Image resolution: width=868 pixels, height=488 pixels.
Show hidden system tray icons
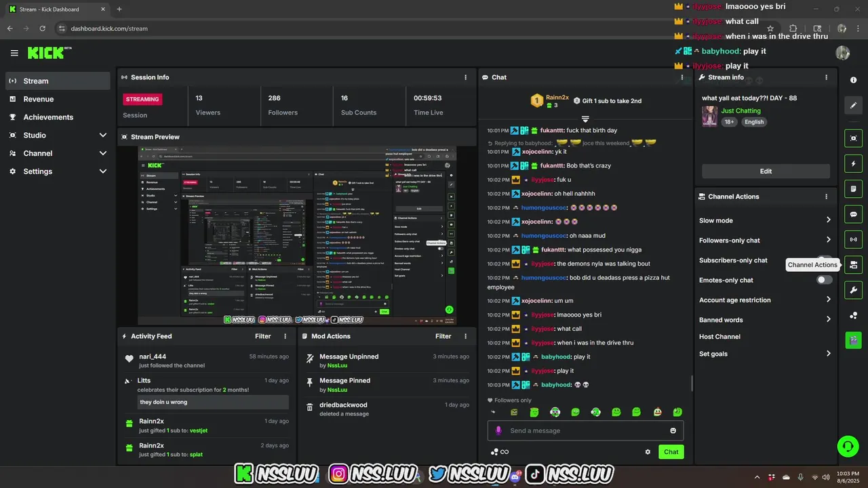tap(756, 477)
